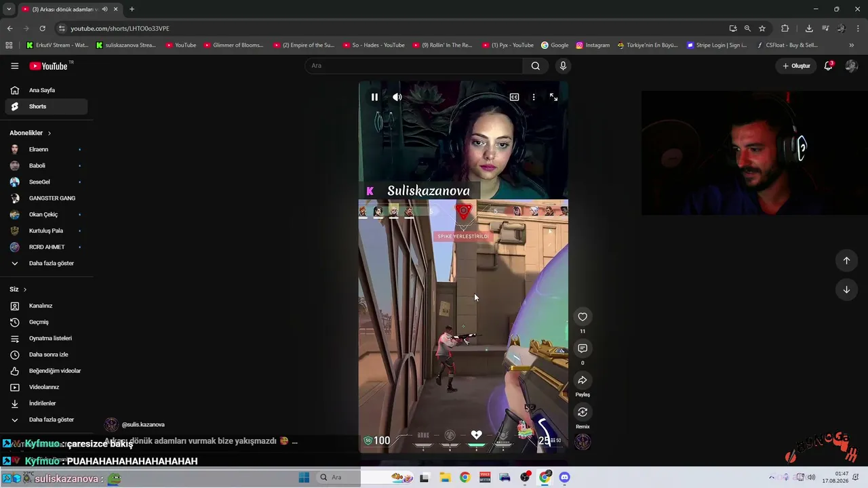The image size is (868, 488).
Task: Open the CSFloat bookmark
Action: tap(787, 45)
